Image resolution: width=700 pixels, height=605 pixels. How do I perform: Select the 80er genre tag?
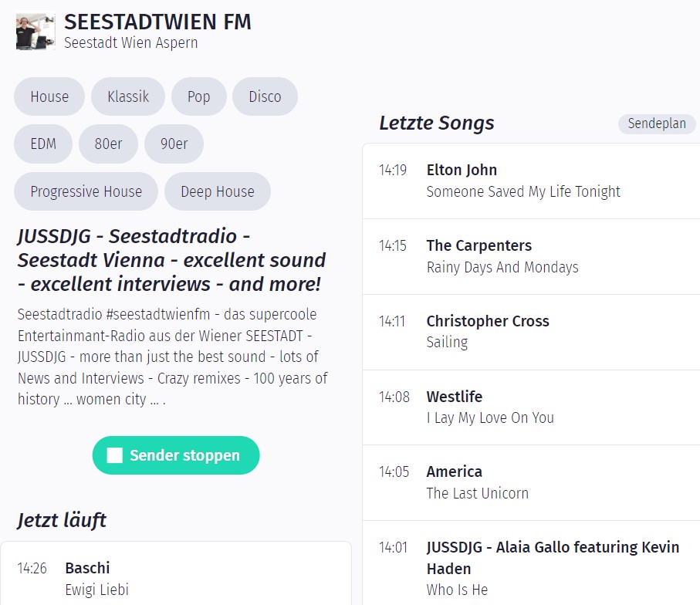(108, 144)
